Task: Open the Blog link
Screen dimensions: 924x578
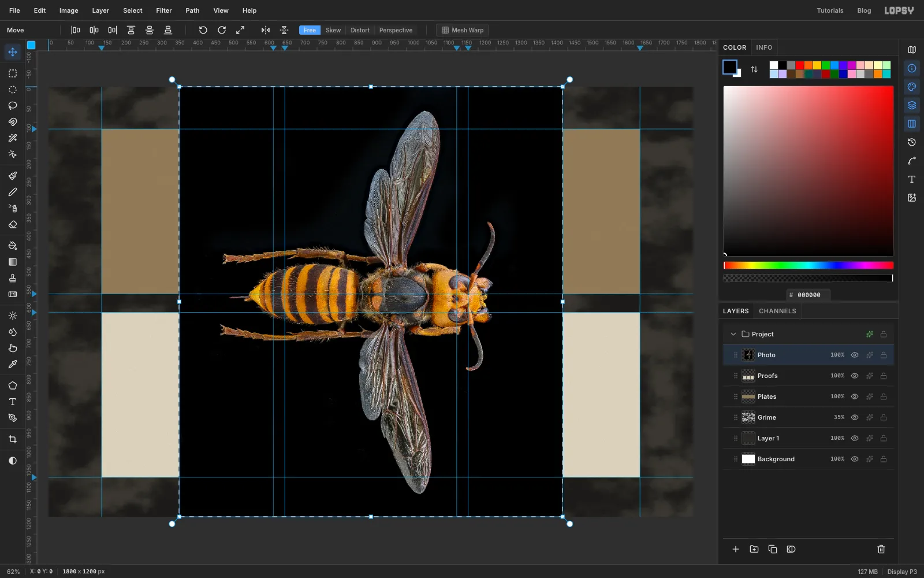Action: 864,10
